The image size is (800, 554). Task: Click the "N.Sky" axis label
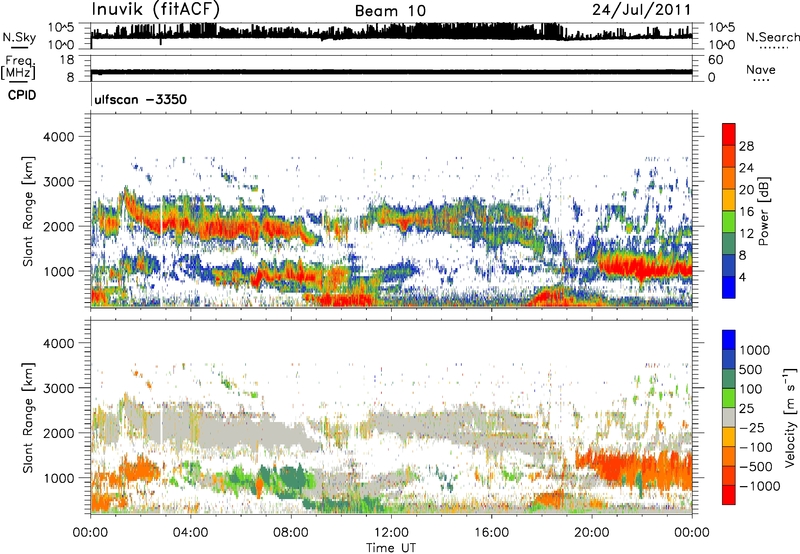pyautogui.click(x=19, y=37)
